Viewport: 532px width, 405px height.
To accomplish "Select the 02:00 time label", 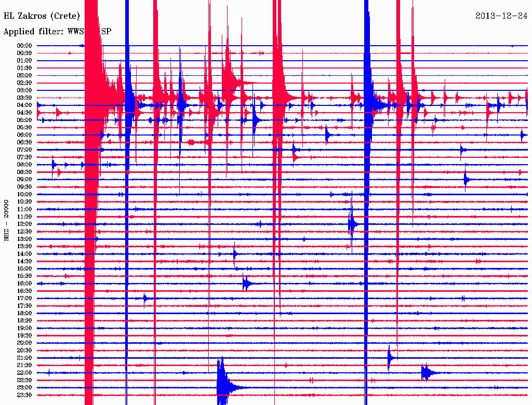I will (24, 76).
